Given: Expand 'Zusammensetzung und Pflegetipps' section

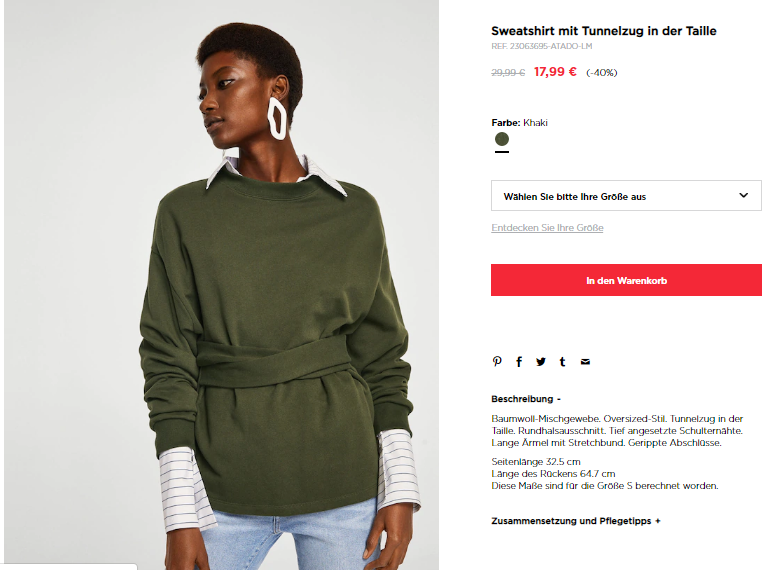Looking at the screenshot, I should pyautogui.click(x=576, y=521).
